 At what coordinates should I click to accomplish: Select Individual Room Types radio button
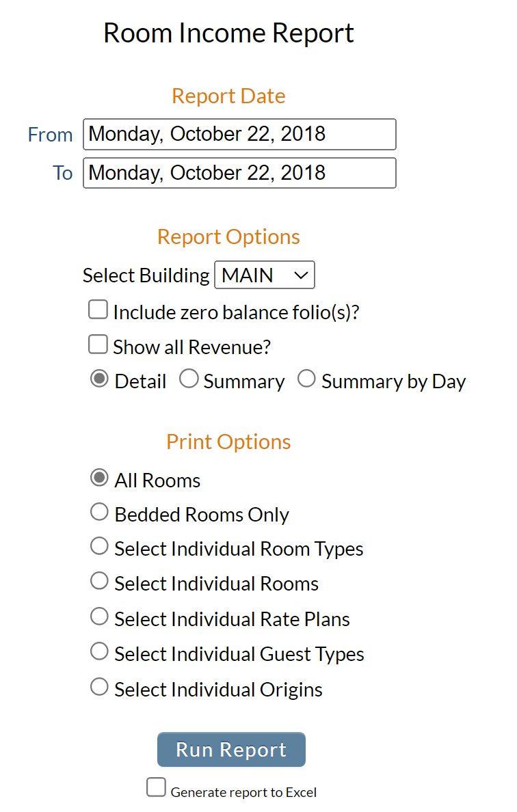pos(99,546)
